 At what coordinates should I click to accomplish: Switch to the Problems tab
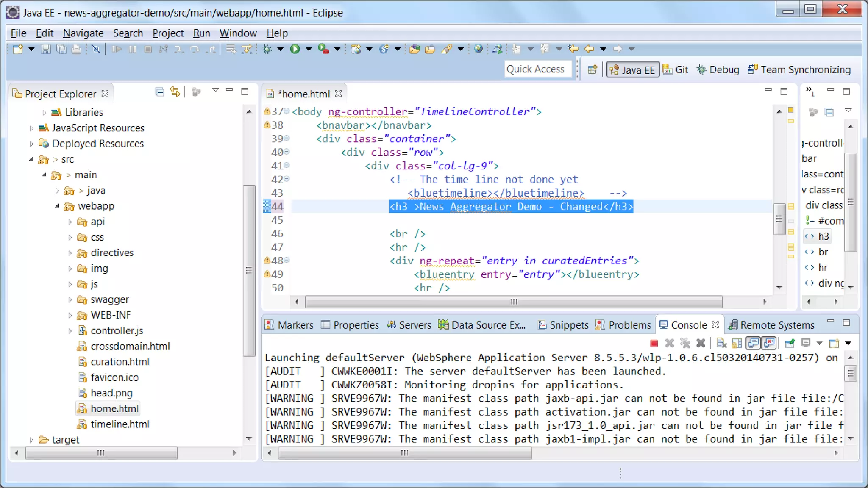629,325
